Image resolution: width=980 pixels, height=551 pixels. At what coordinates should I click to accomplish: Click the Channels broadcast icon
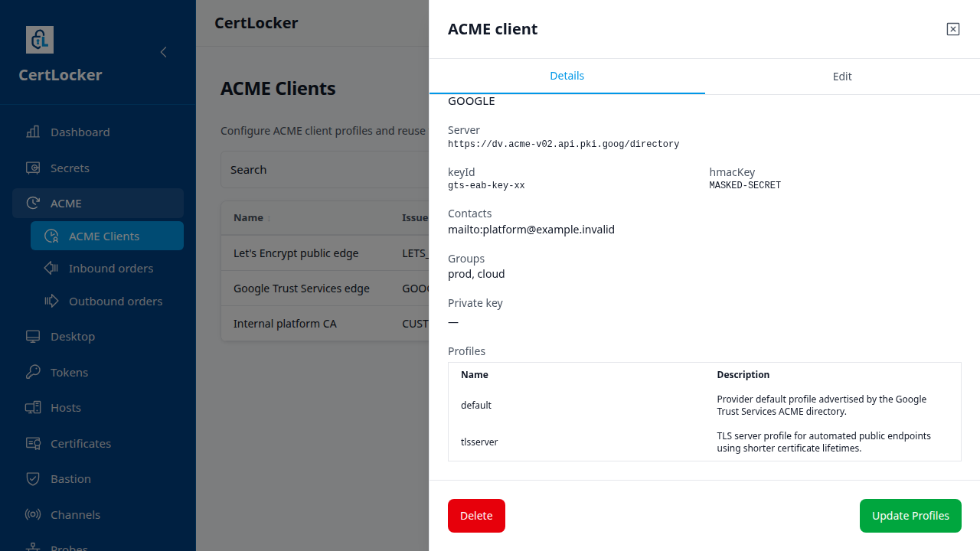point(33,514)
